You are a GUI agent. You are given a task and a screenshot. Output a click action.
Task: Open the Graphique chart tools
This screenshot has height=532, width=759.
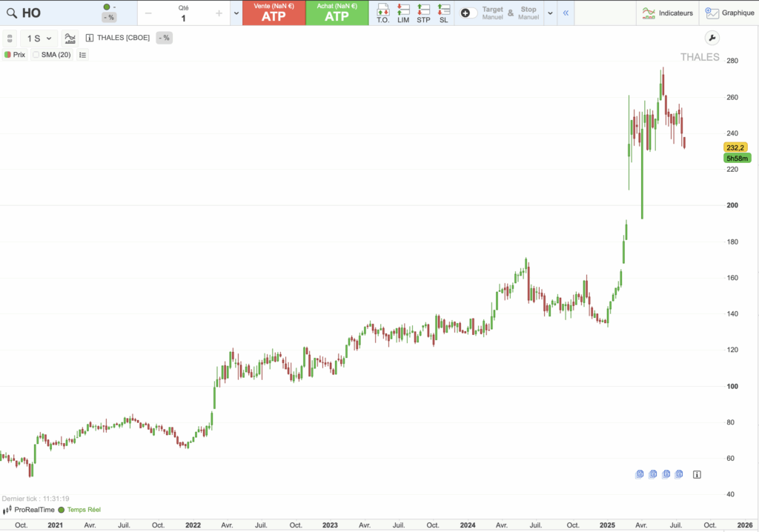(729, 13)
